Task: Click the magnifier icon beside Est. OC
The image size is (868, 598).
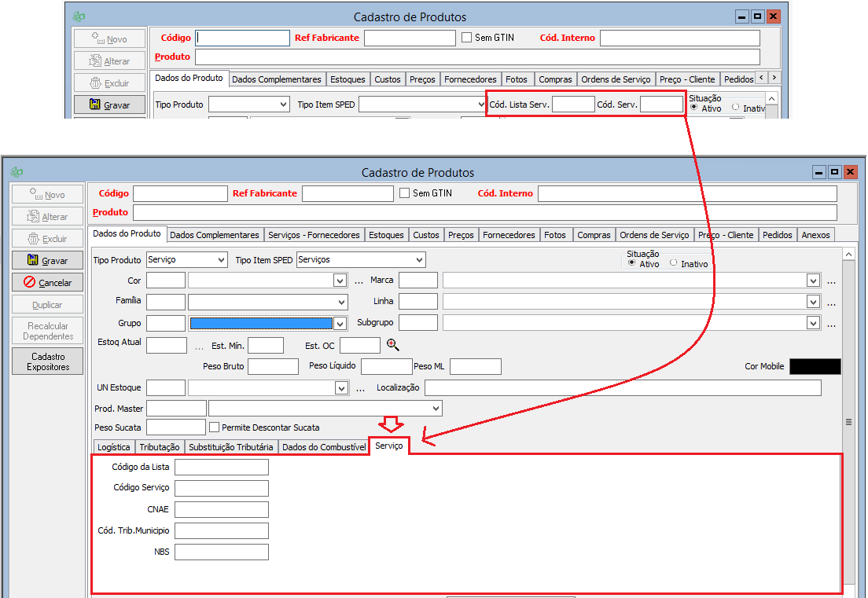Action: point(392,345)
